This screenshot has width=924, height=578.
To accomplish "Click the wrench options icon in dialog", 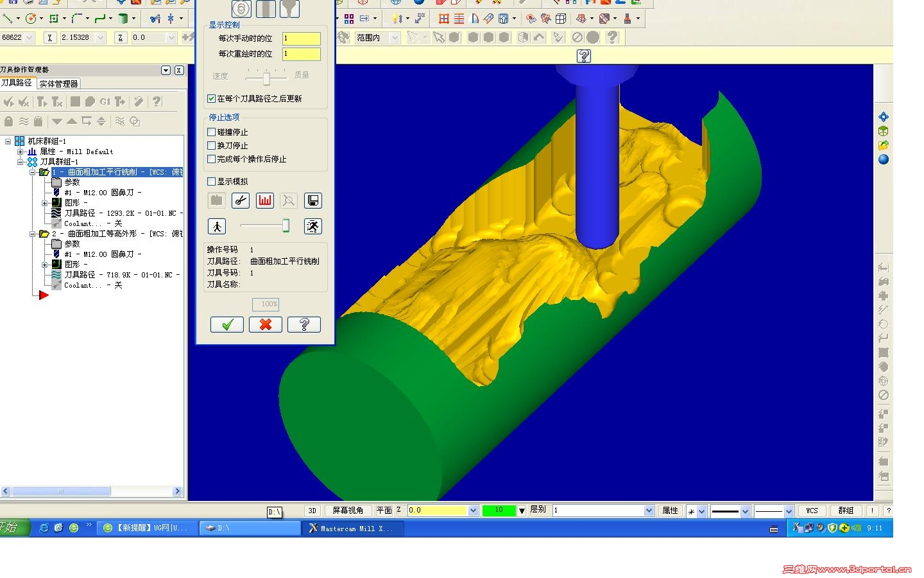I will (x=240, y=201).
